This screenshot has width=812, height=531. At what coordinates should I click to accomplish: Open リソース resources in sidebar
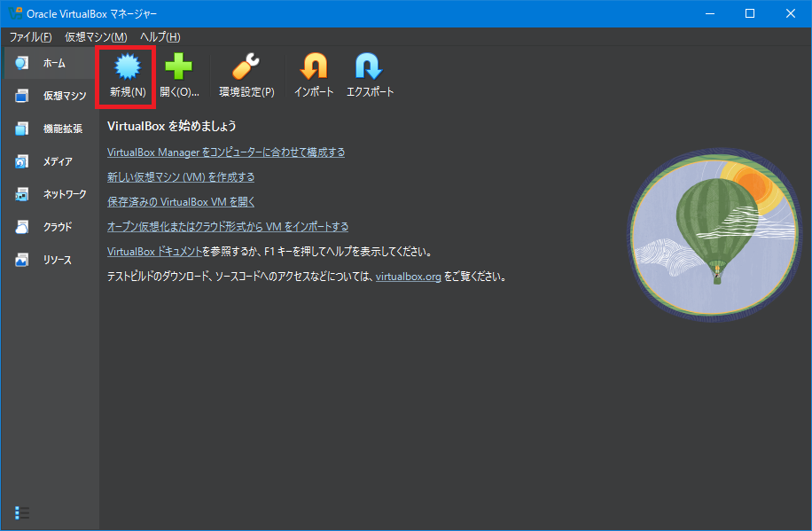(51, 260)
